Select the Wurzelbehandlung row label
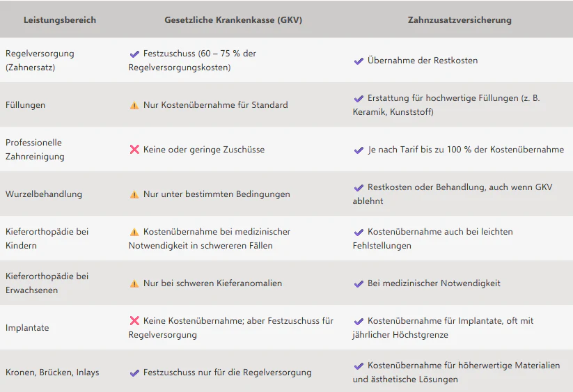 tap(44, 194)
